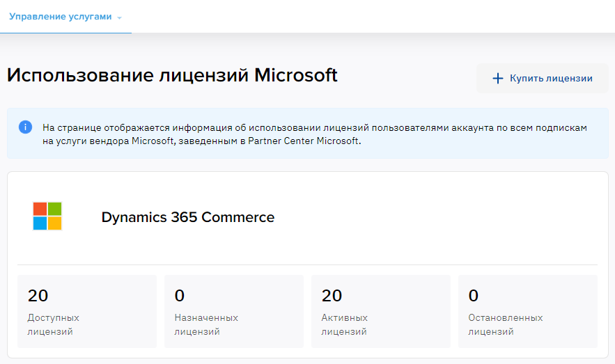Click the plus icon beside Купить лицензии
The width and height of the screenshot is (615, 364).
click(498, 79)
